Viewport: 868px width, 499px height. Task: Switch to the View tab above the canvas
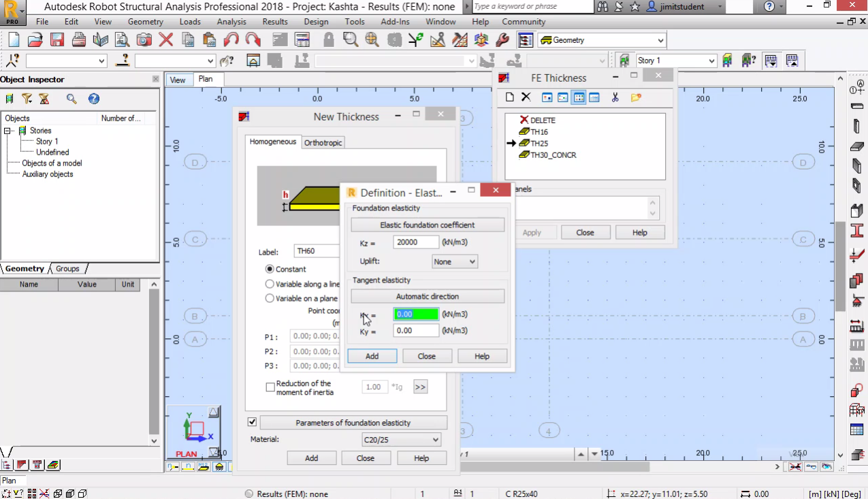(x=178, y=80)
